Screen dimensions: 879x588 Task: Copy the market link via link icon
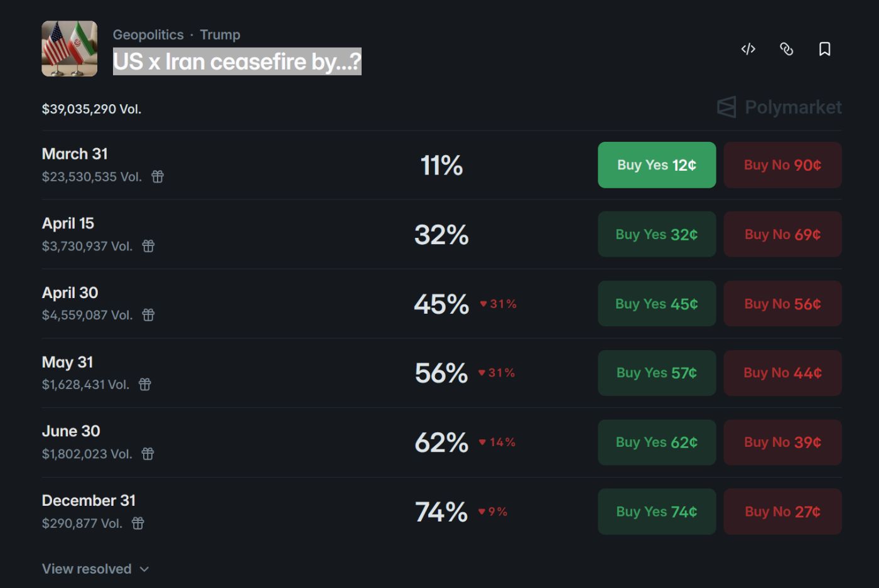click(786, 49)
